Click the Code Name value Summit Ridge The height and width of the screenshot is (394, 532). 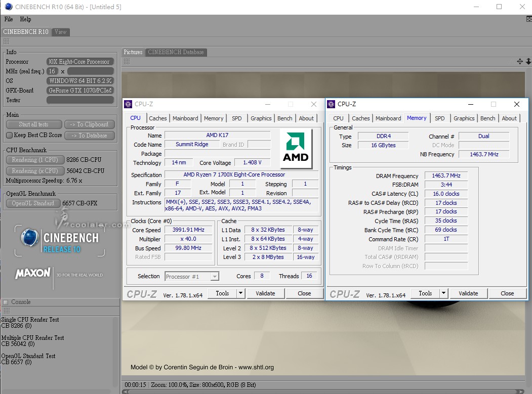click(192, 145)
